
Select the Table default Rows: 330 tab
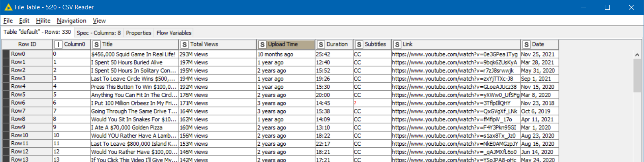point(37,32)
